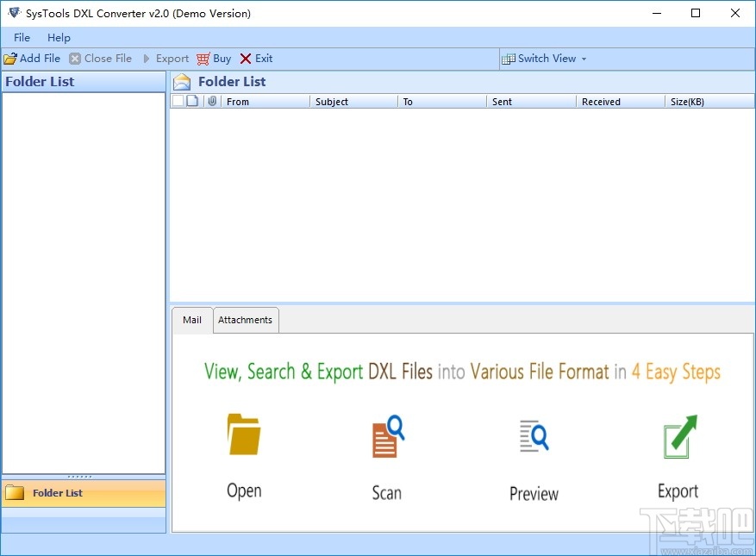Click Close File toolbar button

[x=100, y=59]
